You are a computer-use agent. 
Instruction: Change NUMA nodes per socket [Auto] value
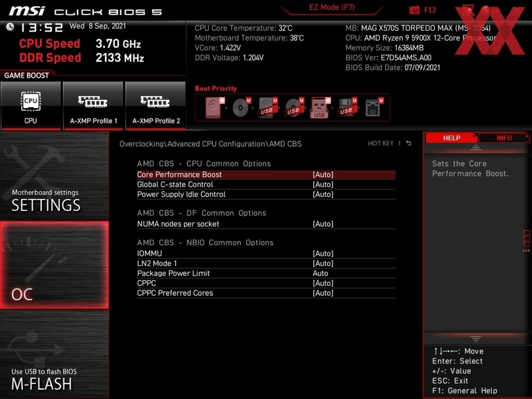tap(266, 224)
